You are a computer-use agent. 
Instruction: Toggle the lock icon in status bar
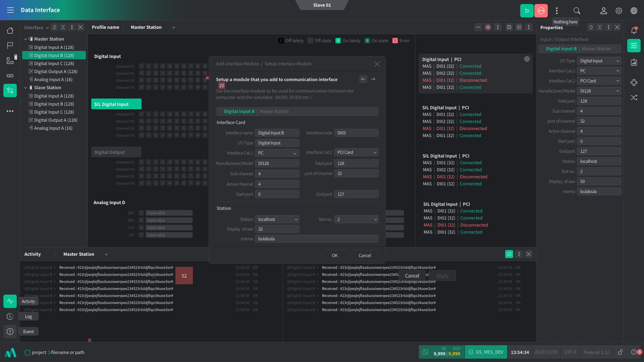point(620,352)
